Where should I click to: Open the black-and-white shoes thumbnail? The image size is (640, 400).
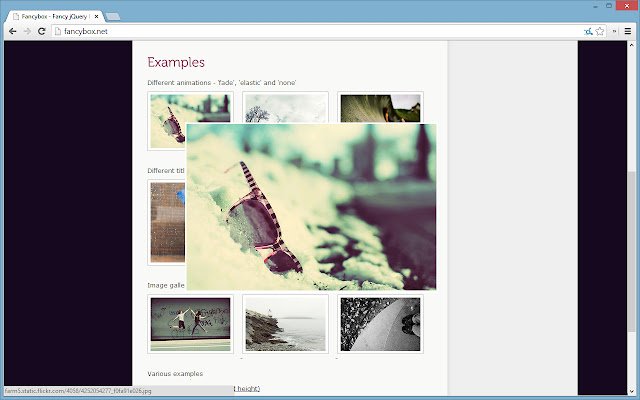380,324
